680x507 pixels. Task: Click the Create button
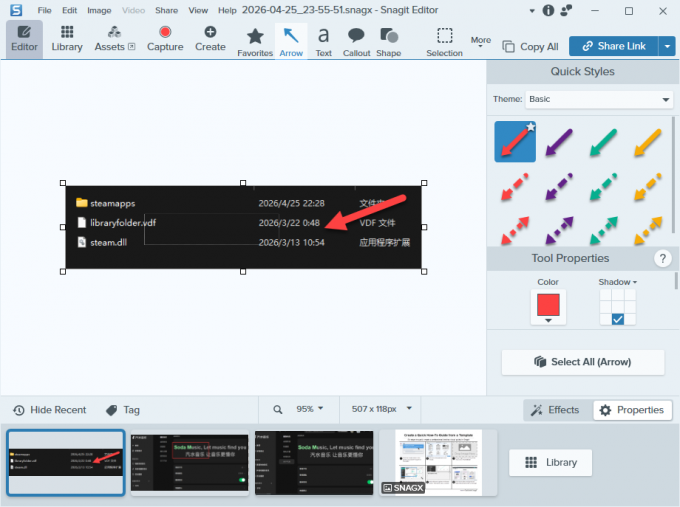tap(210, 39)
